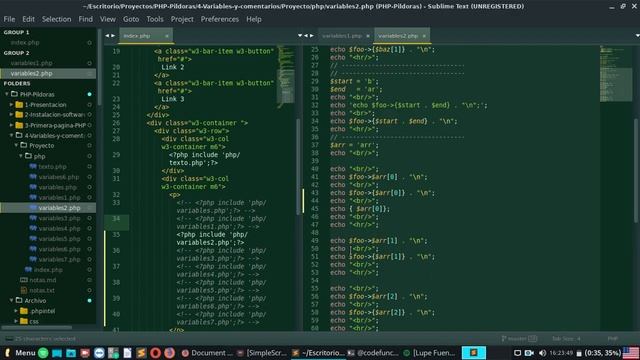Open the Goto menu
This screenshot has height=360, width=640.
pyautogui.click(x=131, y=19)
